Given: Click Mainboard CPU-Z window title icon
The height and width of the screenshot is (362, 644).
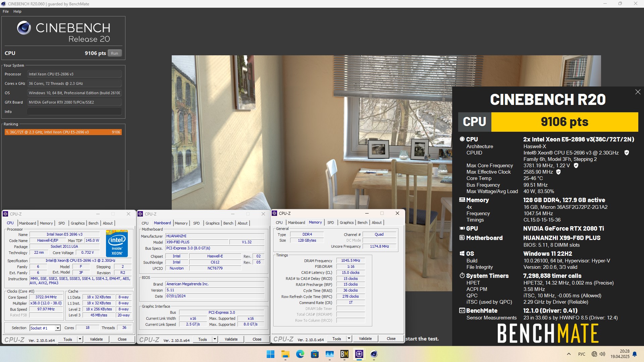Looking at the screenshot, I should point(141,214).
